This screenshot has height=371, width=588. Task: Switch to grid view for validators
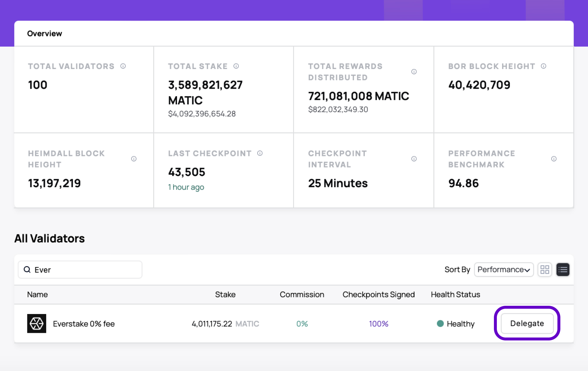coord(545,269)
